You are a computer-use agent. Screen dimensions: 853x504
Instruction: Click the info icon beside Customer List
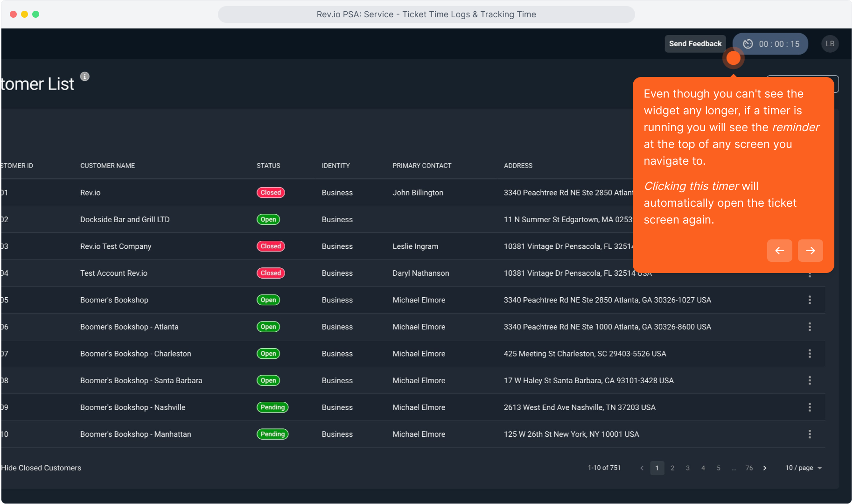point(84,77)
